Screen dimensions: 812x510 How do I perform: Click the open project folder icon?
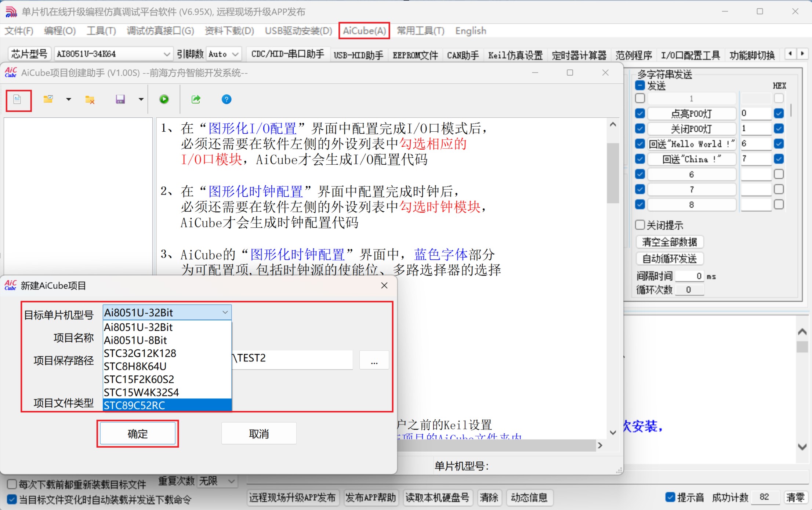click(48, 99)
